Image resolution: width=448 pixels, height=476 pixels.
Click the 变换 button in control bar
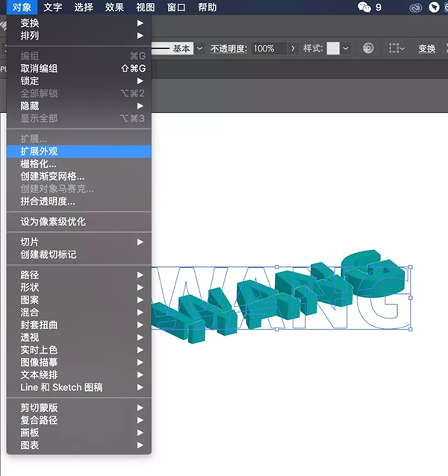tap(427, 48)
